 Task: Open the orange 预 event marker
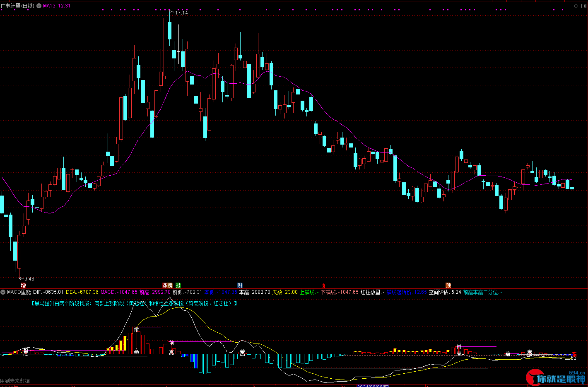click(448, 285)
